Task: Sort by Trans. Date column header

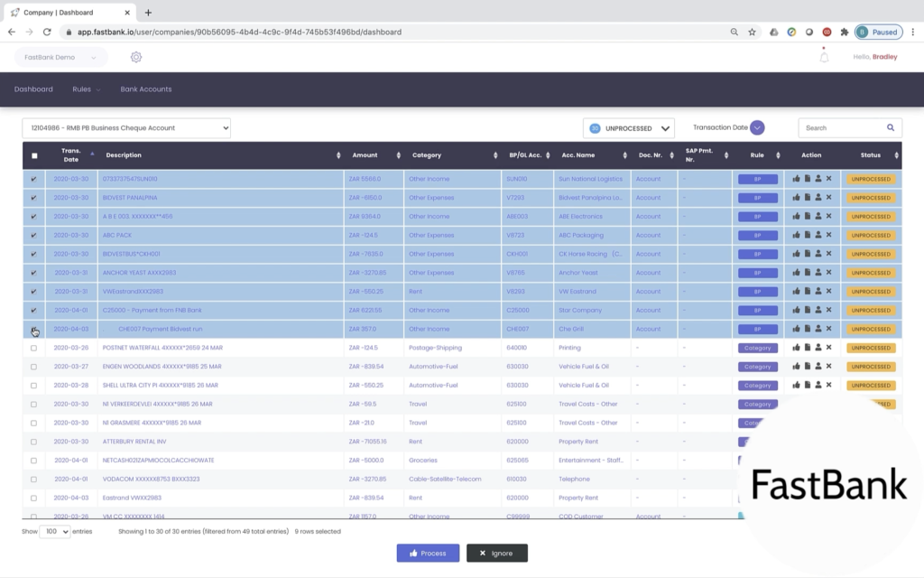Action: click(71, 155)
